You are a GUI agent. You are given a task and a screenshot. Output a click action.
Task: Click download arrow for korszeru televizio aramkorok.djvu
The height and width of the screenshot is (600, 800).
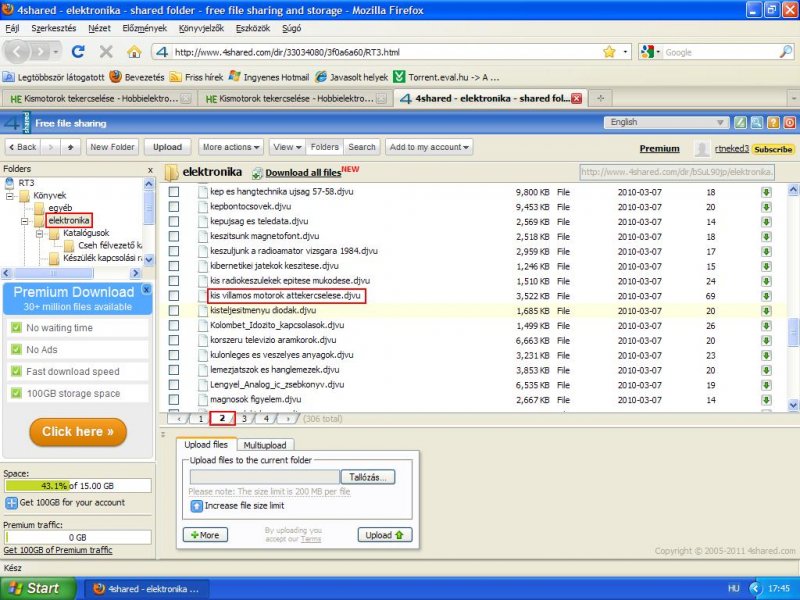click(766, 340)
